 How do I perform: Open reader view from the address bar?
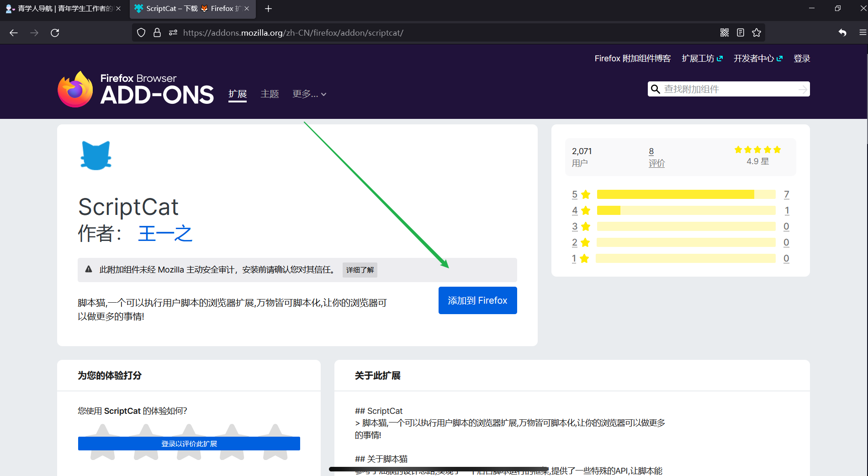click(x=741, y=32)
